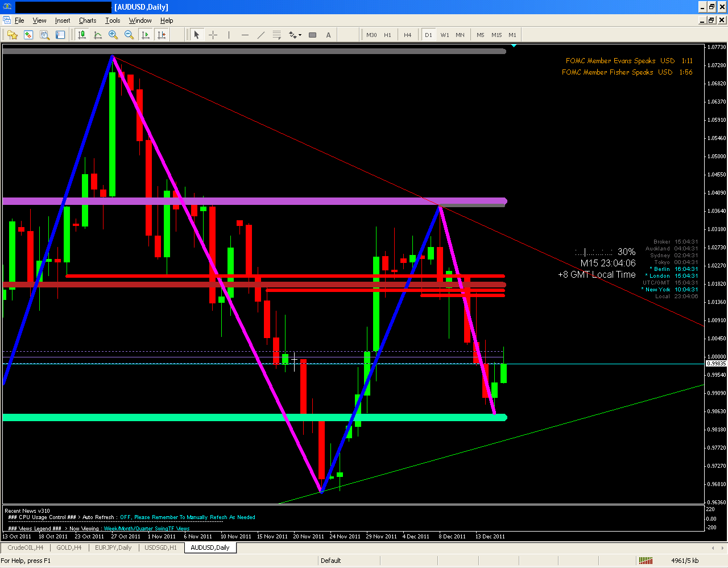Open the Insert menu

pyautogui.click(x=63, y=20)
